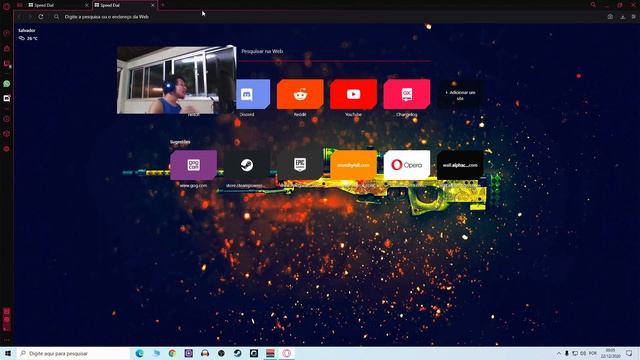Image resolution: width=640 pixels, height=360 pixels.
Task: Launch Microsoft Edge from the taskbar
Action: coord(140,353)
